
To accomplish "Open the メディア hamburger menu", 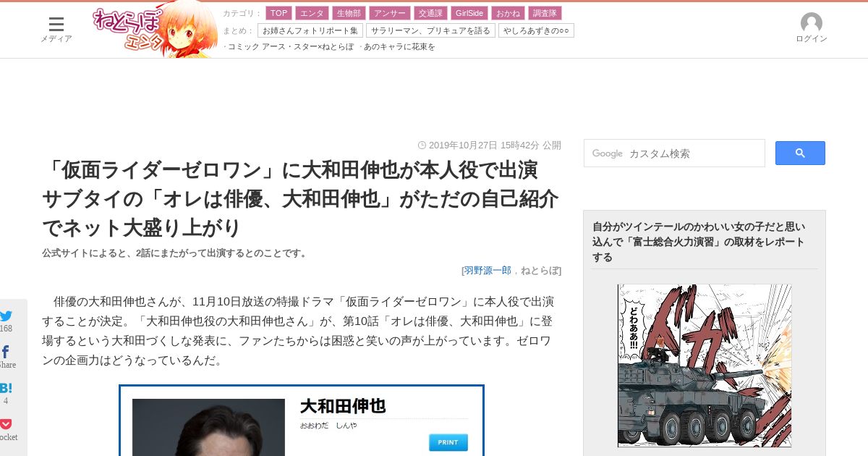I will (x=56, y=29).
